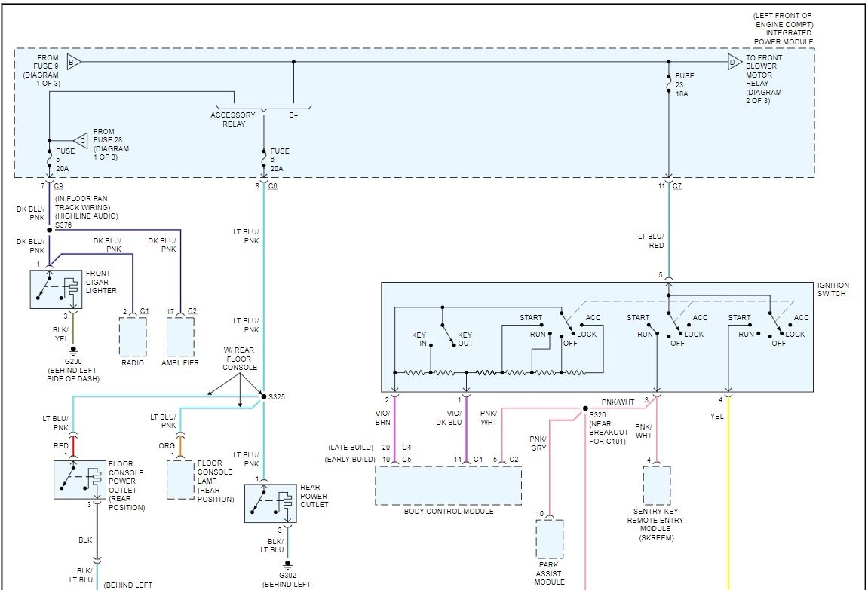Click the S325 splice dot

[x=263, y=396]
